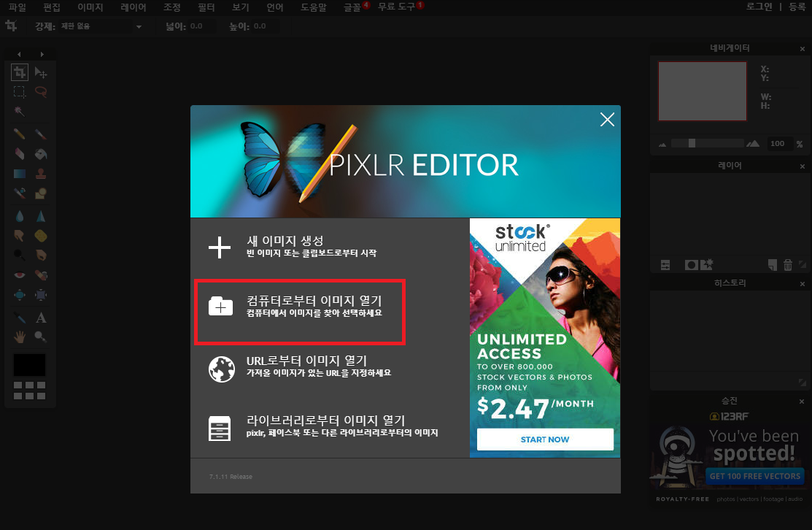Select the Pencil tool
The width and height of the screenshot is (812, 530).
pyautogui.click(x=20, y=134)
